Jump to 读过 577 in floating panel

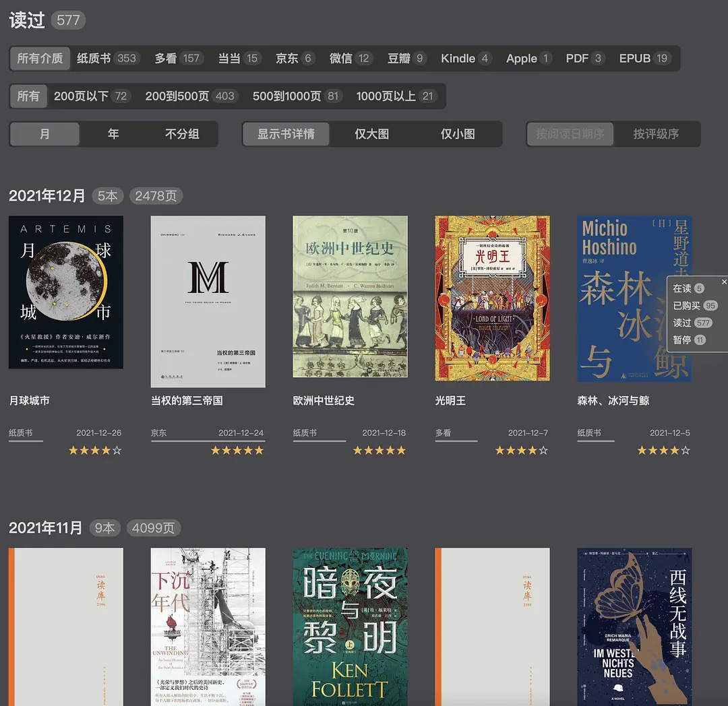pyautogui.click(x=692, y=323)
